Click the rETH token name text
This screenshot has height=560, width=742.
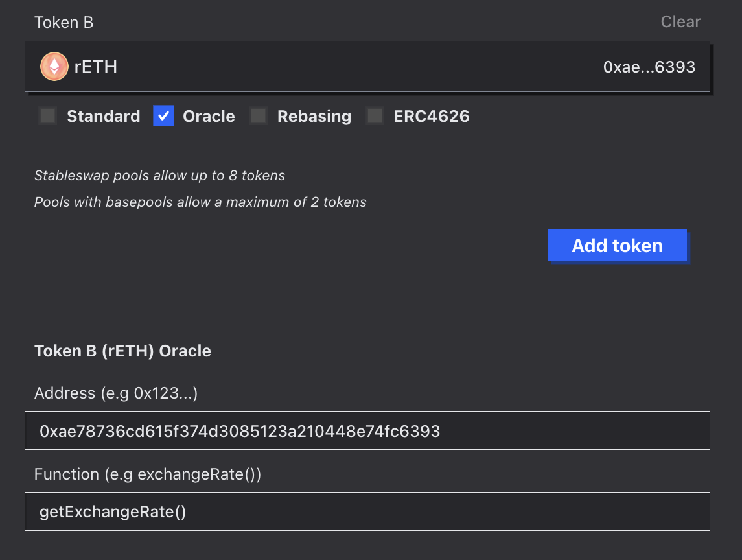[96, 67]
